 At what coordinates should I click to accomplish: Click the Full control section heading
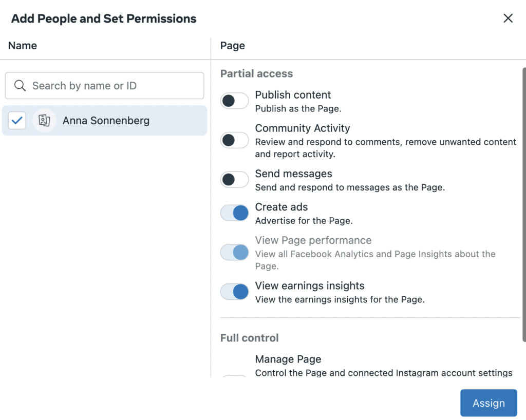250,338
